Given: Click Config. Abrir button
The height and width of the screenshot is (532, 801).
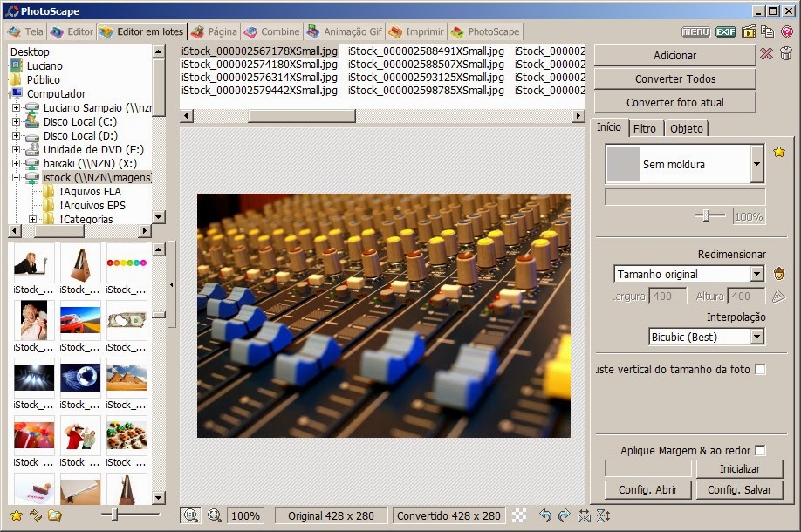Looking at the screenshot, I should [647, 489].
